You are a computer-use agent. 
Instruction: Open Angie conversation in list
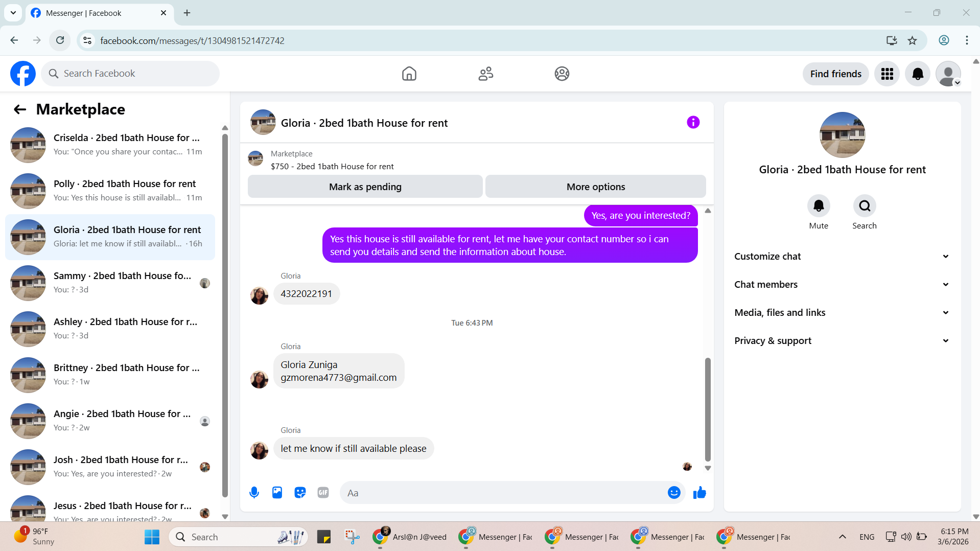pos(110,421)
